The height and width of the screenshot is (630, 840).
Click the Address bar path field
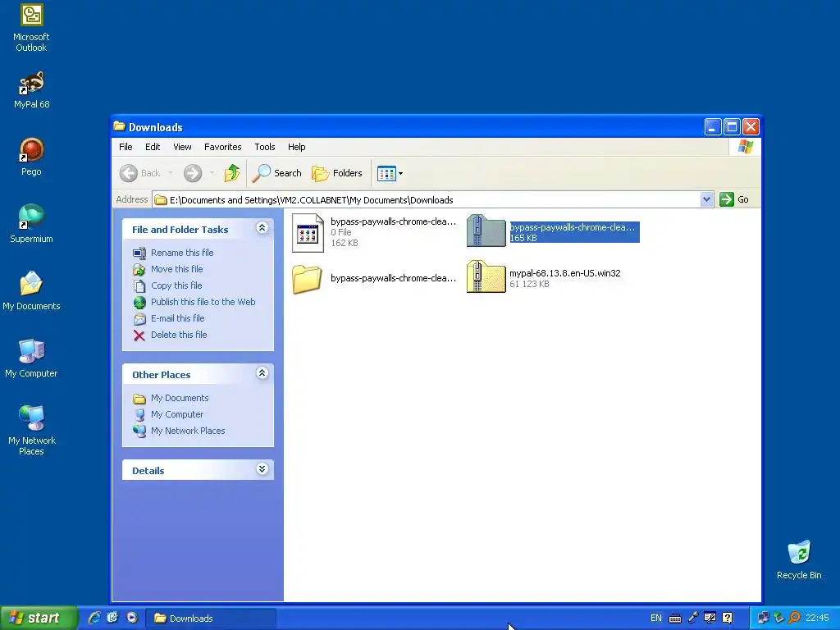pyautogui.click(x=427, y=200)
